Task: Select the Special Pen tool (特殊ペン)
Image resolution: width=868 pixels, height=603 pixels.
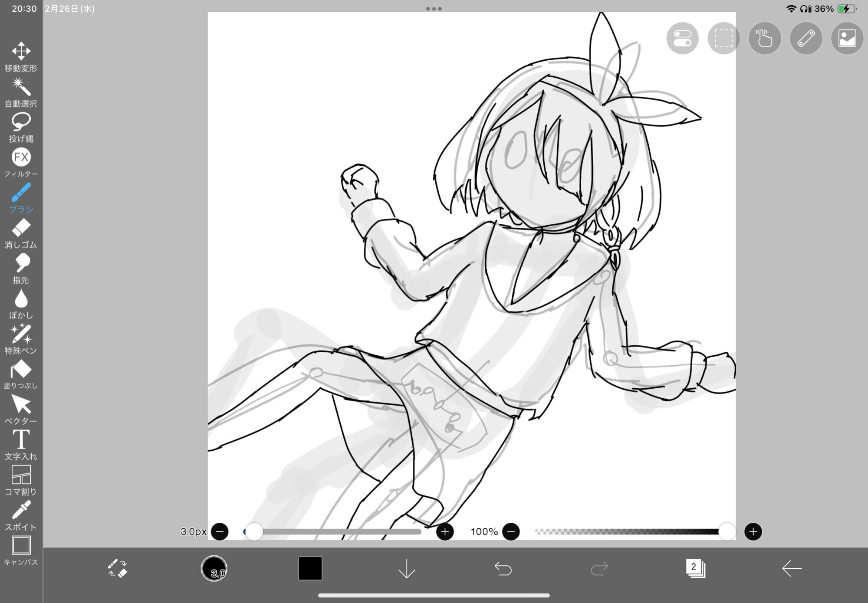Action: [21, 339]
